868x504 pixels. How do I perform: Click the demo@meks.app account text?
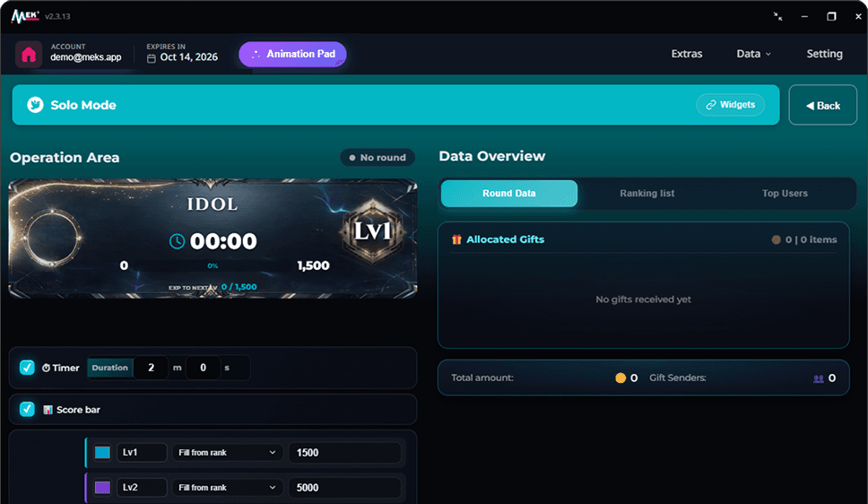click(86, 57)
